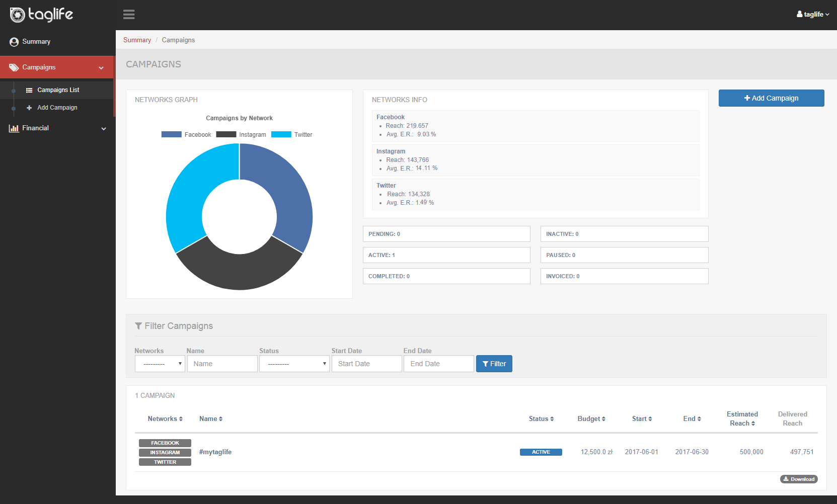Viewport: 837px width, 504px height.
Task: Toggle Facebook legend in chart
Action: [186, 135]
